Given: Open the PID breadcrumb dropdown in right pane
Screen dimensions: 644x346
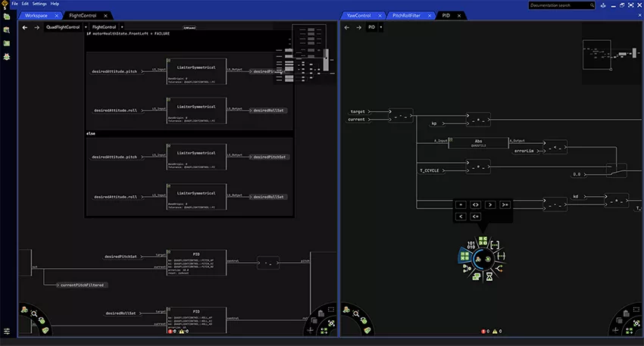Looking at the screenshot, I should pyautogui.click(x=381, y=27).
